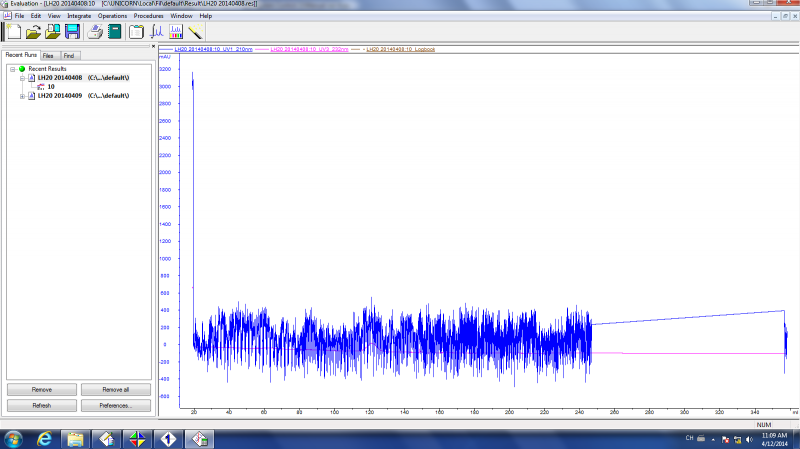Click the Save floppy disk icon

(x=71, y=31)
